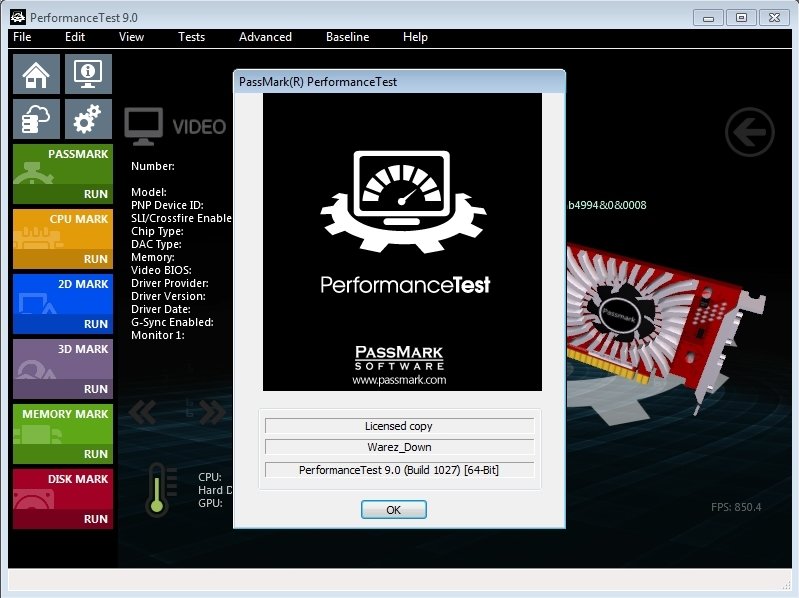Click the back arrow circle icon
Image resolution: width=799 pixels, height=598 pixels.
coord(749,131)
